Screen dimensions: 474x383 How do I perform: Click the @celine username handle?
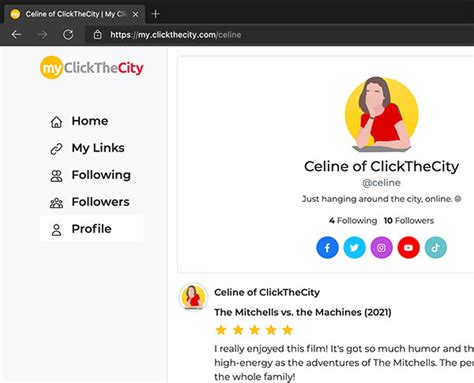click(x=382, y=183)
